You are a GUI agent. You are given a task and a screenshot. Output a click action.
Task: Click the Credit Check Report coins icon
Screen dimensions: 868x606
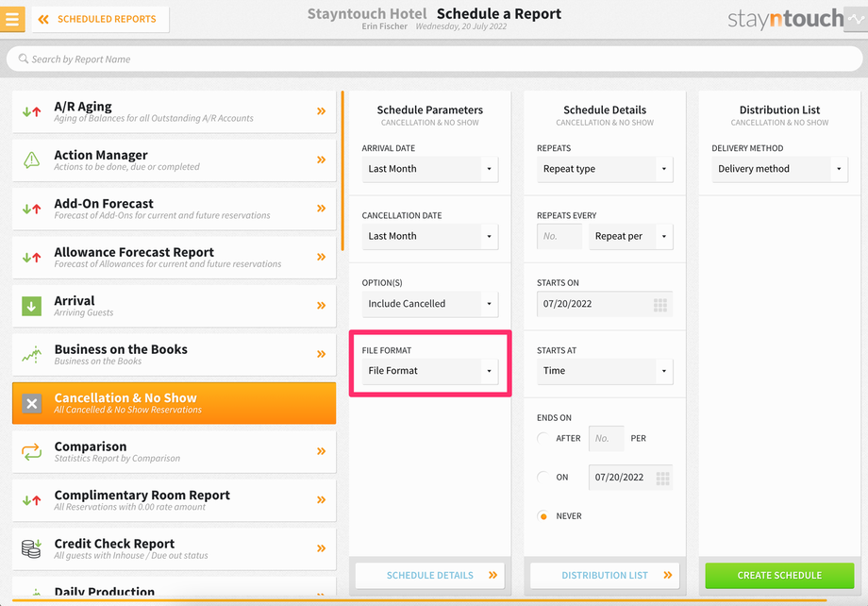[31, 548]
